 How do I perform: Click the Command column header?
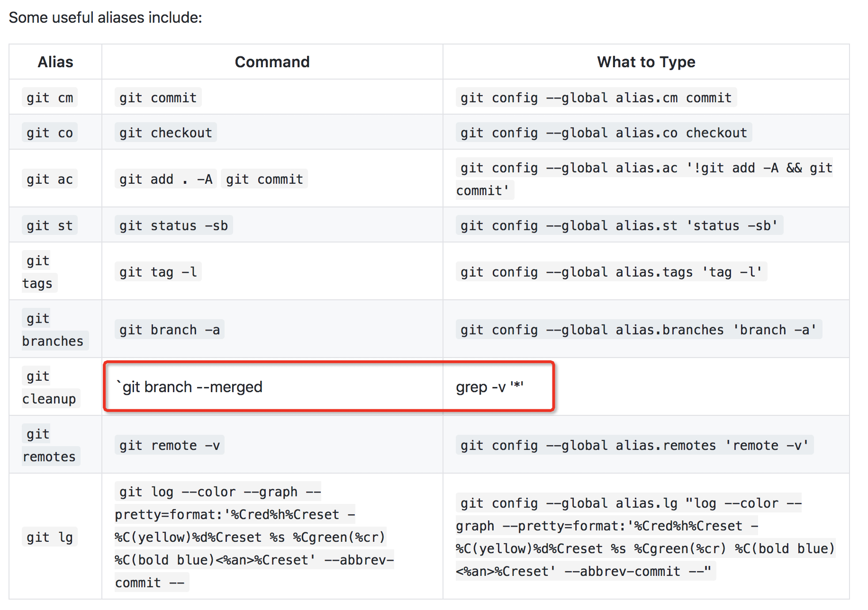point(272,62)
